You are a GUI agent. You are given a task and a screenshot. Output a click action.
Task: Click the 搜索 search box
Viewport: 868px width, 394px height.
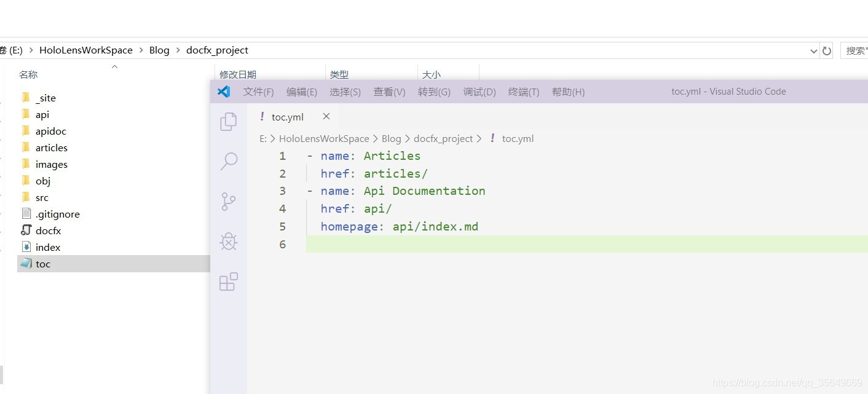pyautogui.click(x=856, y=50)
